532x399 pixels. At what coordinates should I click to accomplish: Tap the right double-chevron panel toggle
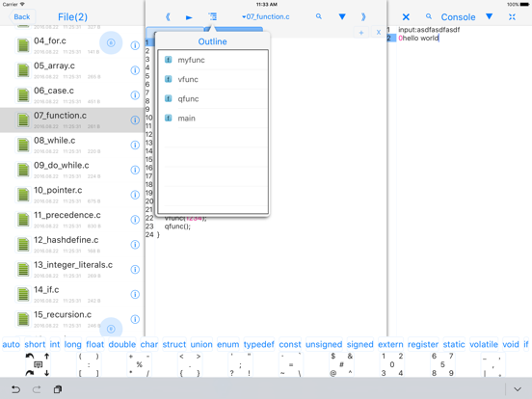(x=363, y=16)
